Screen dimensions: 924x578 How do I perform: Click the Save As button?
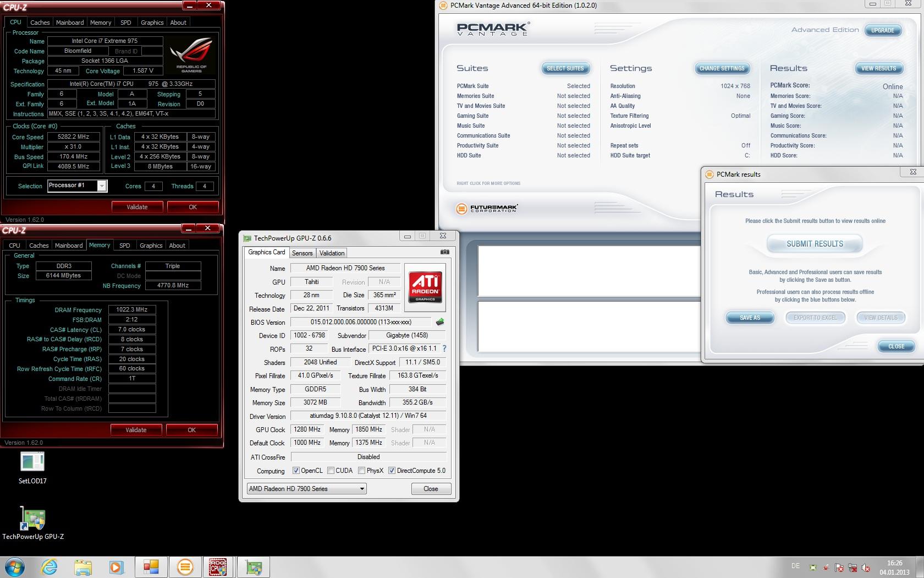[750, 318]
